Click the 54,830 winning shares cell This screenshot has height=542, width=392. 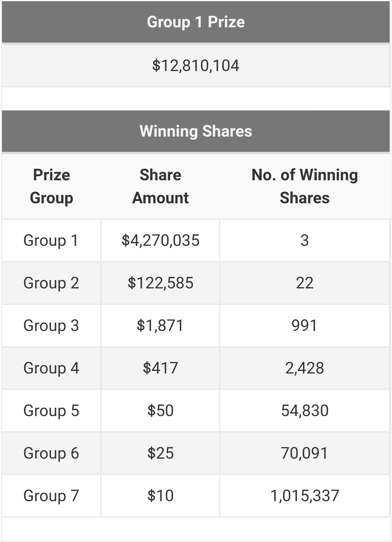[304, 411]
